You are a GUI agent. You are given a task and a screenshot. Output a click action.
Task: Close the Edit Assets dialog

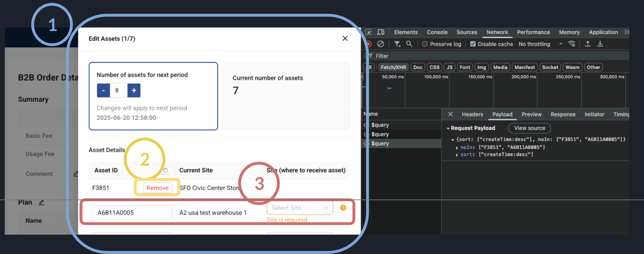point(345,38)
